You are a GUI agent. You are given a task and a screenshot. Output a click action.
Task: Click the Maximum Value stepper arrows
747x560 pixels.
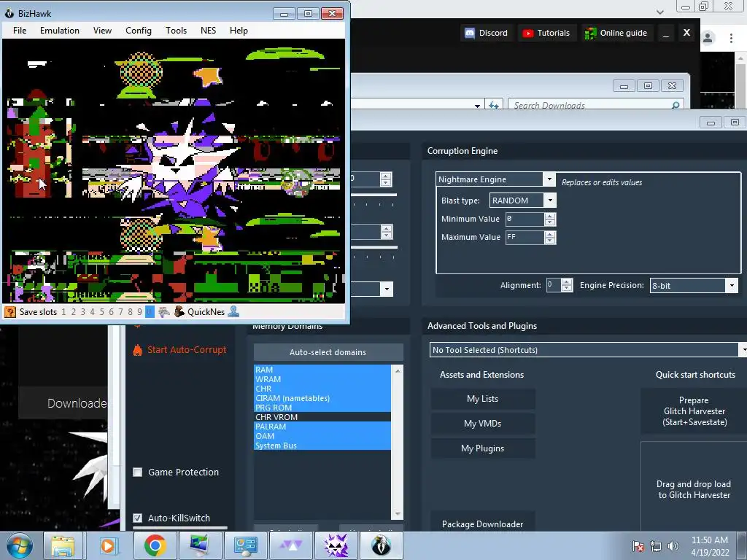[x=550, y=237]
